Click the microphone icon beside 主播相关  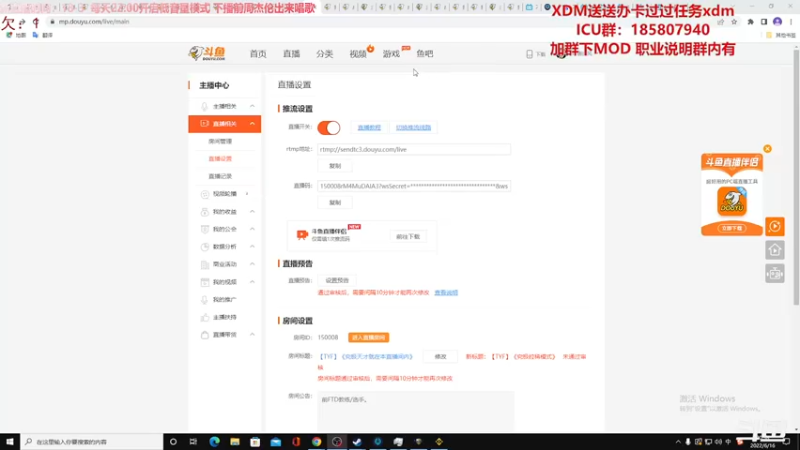click(204, 106)
